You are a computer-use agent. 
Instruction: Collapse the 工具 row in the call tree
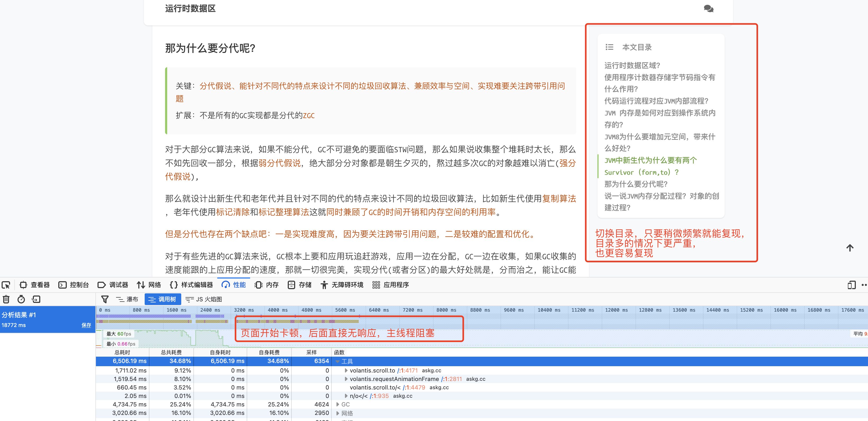coord(337,361)
